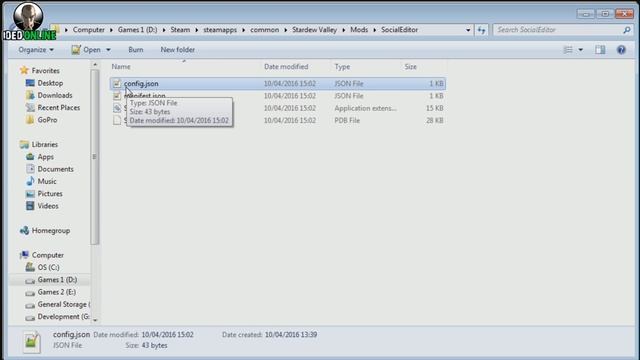This screenshot has height=360, width=640.
Task: Open the Music library
Action: (47, 181)
